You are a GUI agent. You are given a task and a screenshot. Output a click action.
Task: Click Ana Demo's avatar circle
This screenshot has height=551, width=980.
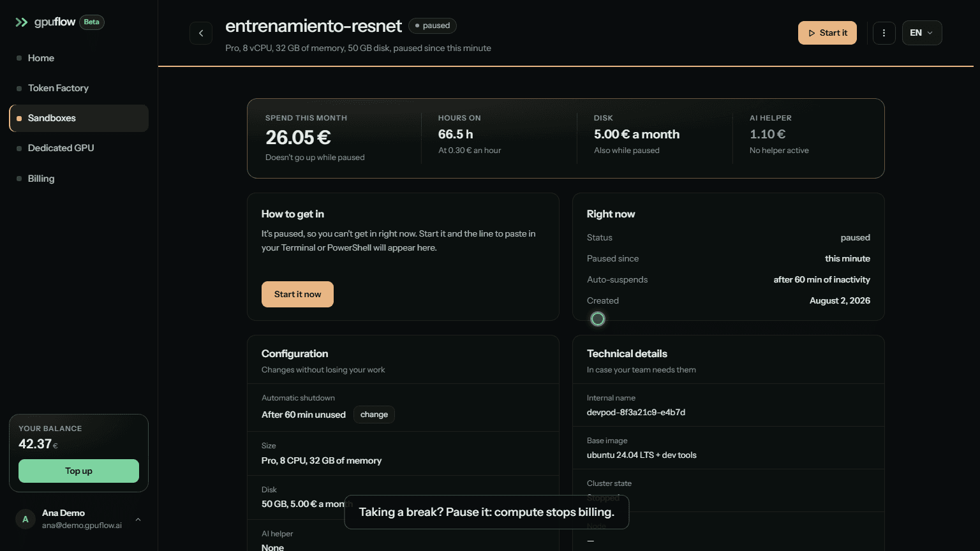[26, 519]
